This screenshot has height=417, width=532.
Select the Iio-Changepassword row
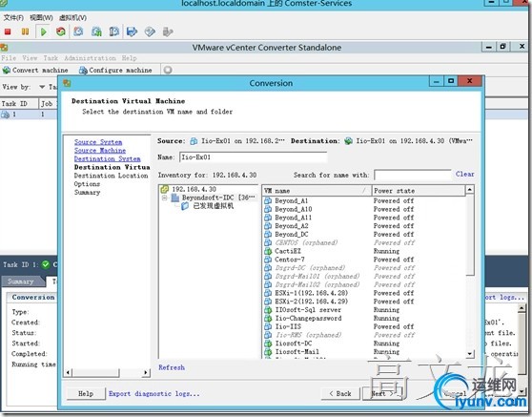[x=363, y=318]
